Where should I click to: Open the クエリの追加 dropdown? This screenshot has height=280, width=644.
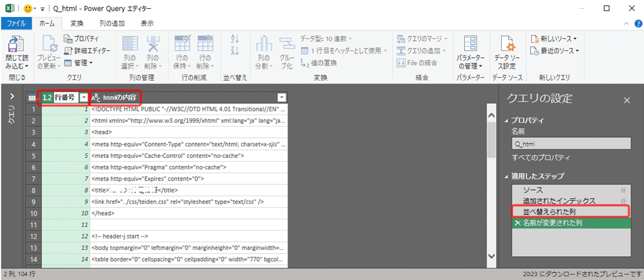click(422, 51)
